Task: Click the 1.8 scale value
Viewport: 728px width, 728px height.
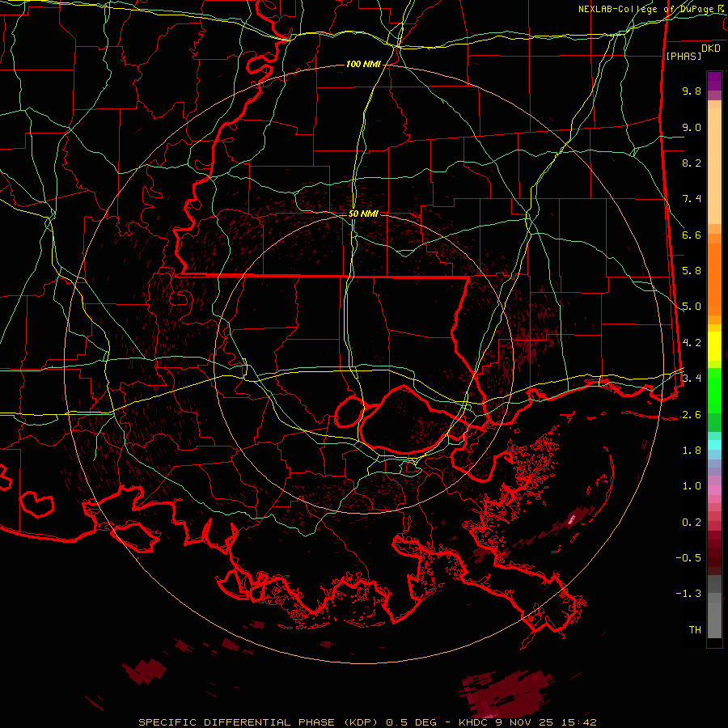Action: point(692,451)
